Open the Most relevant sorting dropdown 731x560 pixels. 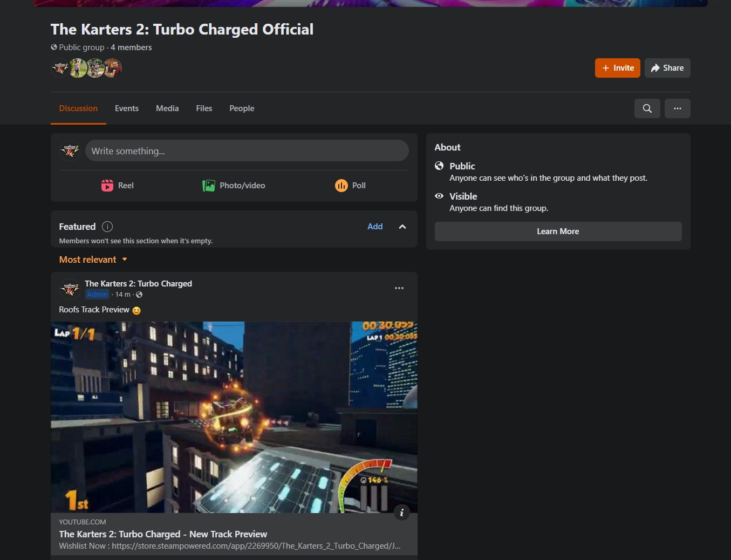pyautogui.click(x=93, y=259)
